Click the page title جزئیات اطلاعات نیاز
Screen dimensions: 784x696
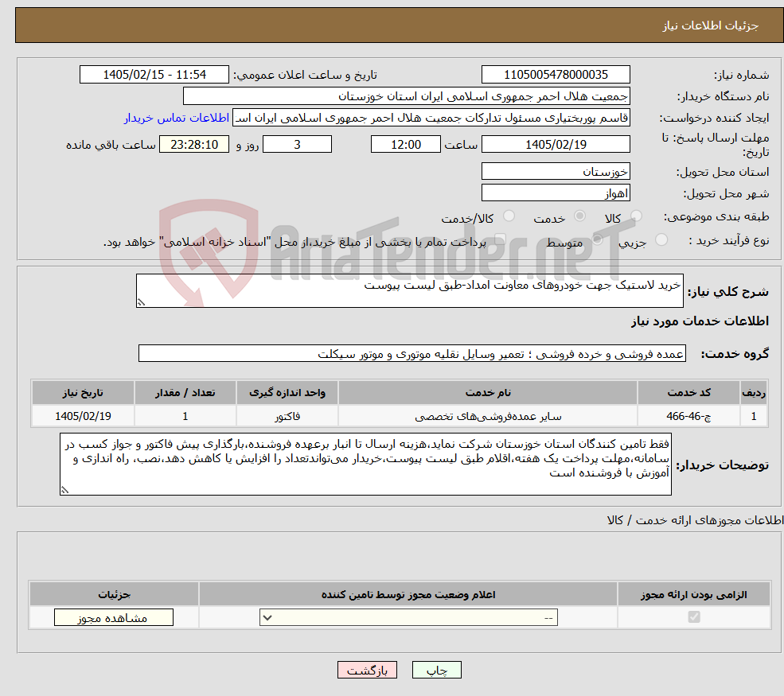(711, 25)
